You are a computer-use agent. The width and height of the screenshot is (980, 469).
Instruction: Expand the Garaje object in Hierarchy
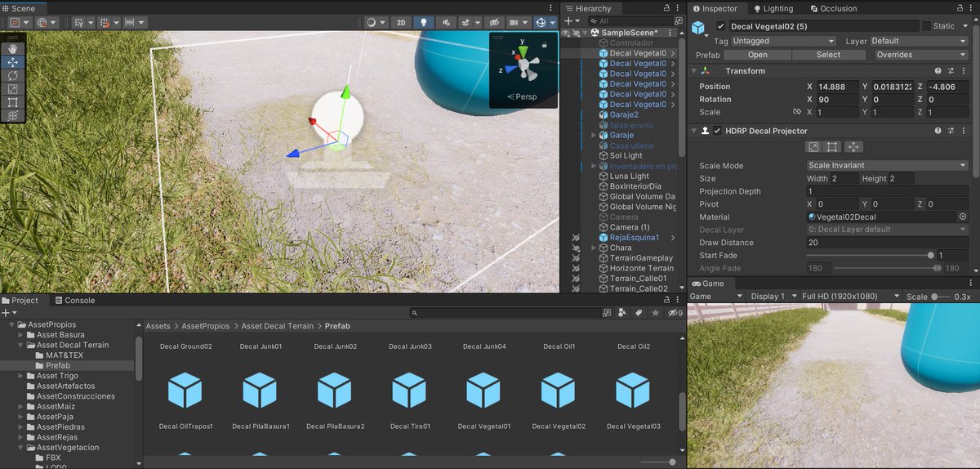pyautogui.click(x=594, y=135)
